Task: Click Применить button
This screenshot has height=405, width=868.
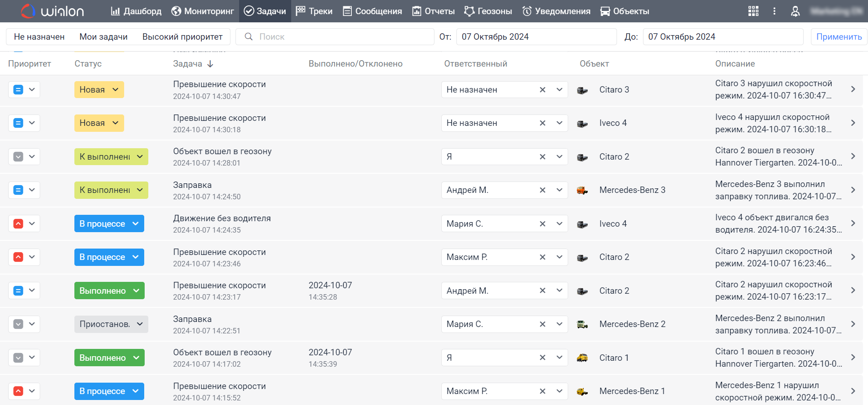Action: coord(839,37)
